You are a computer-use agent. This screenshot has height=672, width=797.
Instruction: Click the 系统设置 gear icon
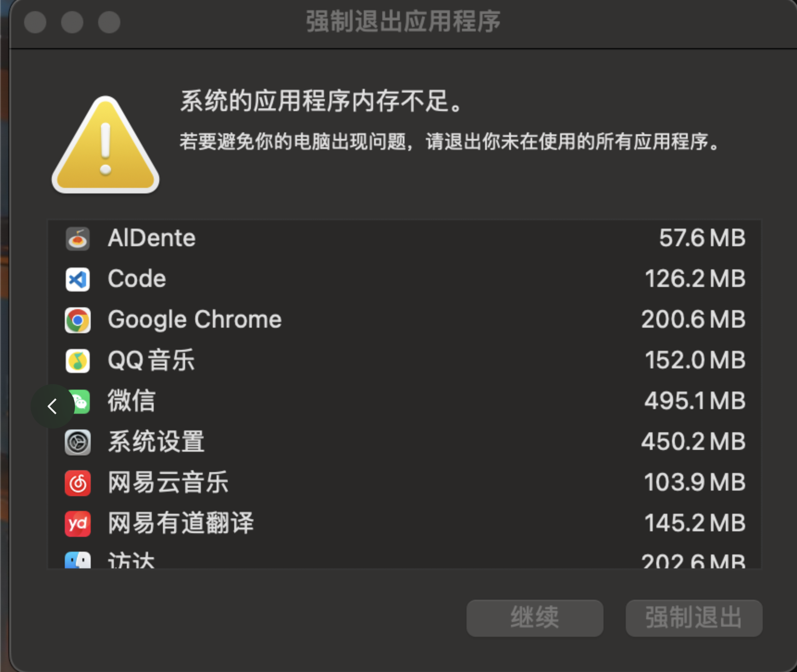point(78,442)
